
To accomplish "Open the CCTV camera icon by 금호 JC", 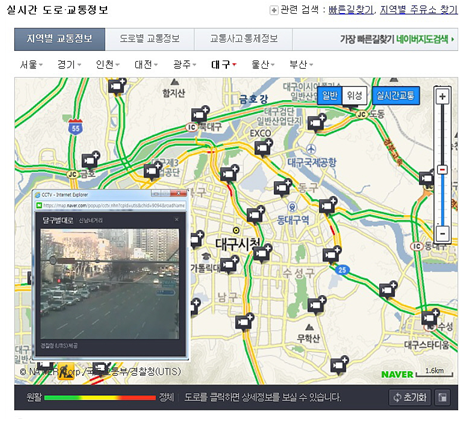I will [90, 160].
